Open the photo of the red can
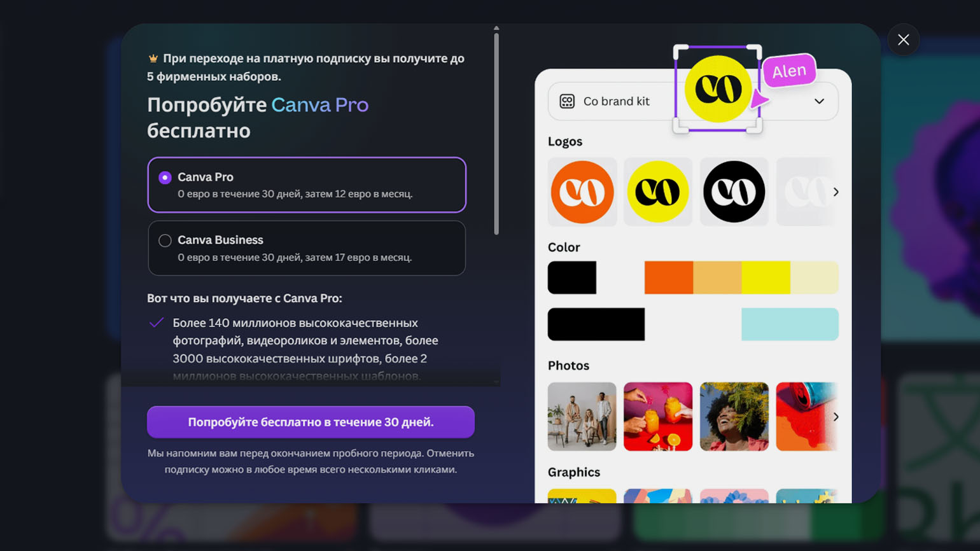The width and height of the screenshot is (980, 551). point(806,417)
